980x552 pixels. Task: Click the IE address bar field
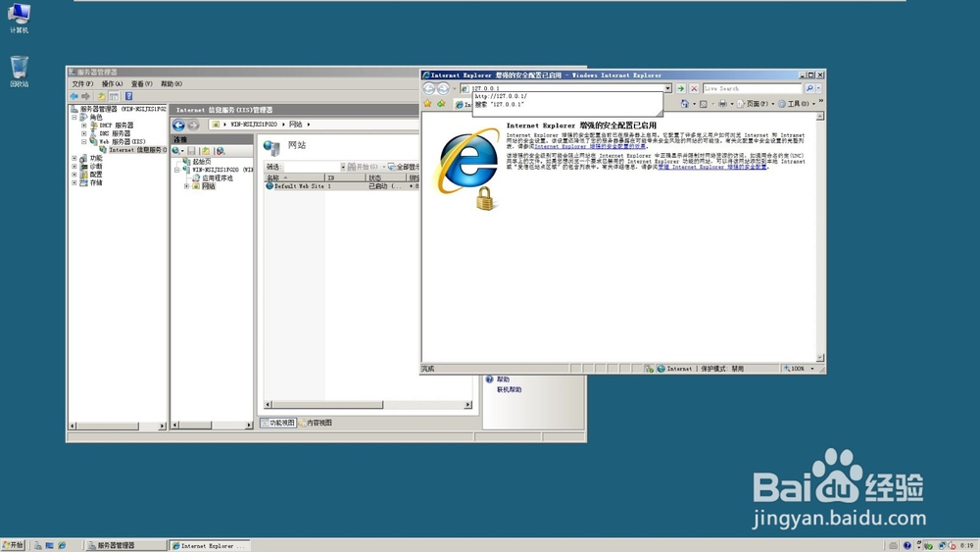tap(562, 89)
